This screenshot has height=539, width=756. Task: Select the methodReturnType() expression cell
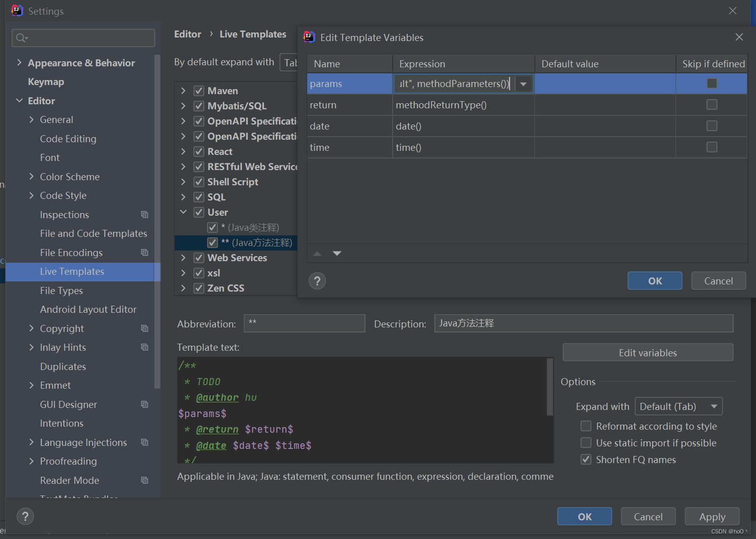click(x=464, y=105)
